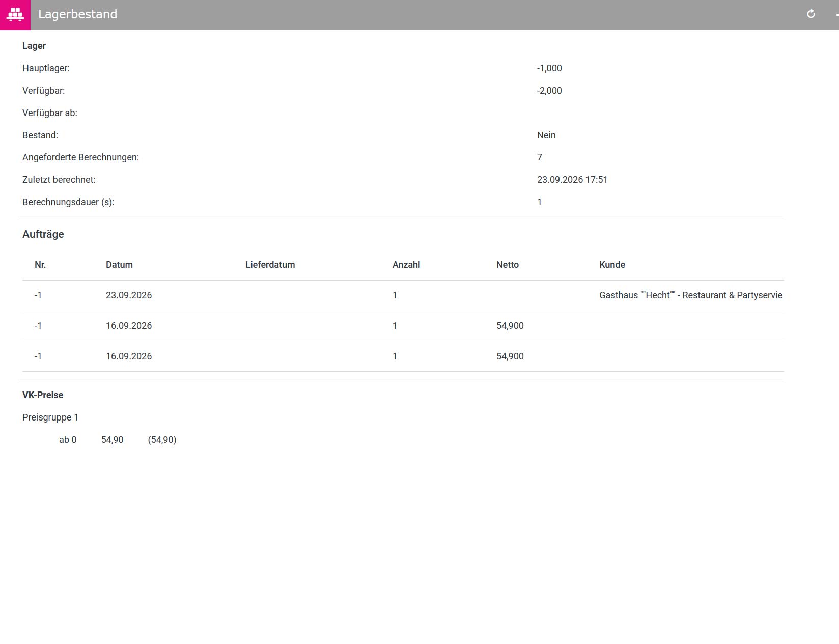Click Preisgruppe 1 label
Viewport: 839px width, 644px height.
pyautogui.click(x=50, y=417)
